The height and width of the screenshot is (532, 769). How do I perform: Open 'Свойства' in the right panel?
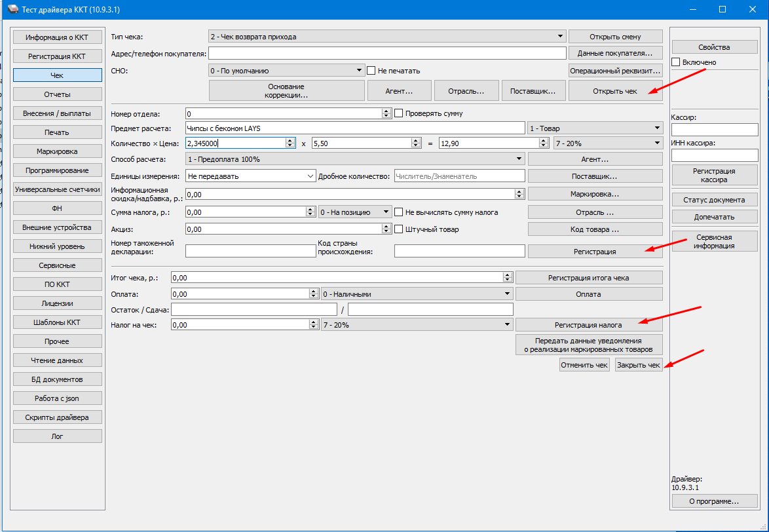[715, 47]
